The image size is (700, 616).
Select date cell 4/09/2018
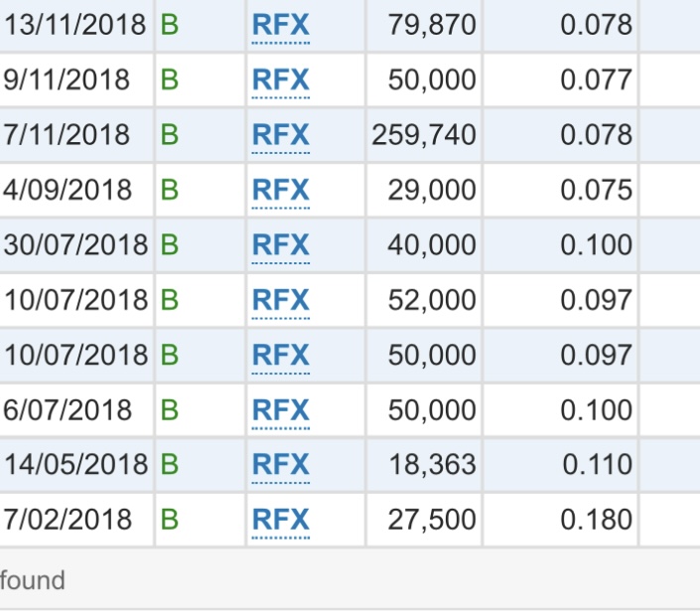click(x=68, y=191)
